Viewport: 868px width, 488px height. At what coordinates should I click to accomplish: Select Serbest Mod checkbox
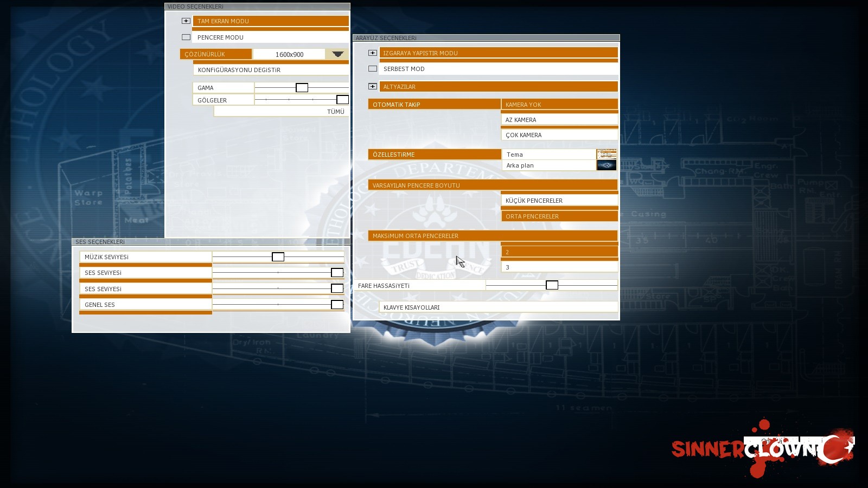coord(373,69)
